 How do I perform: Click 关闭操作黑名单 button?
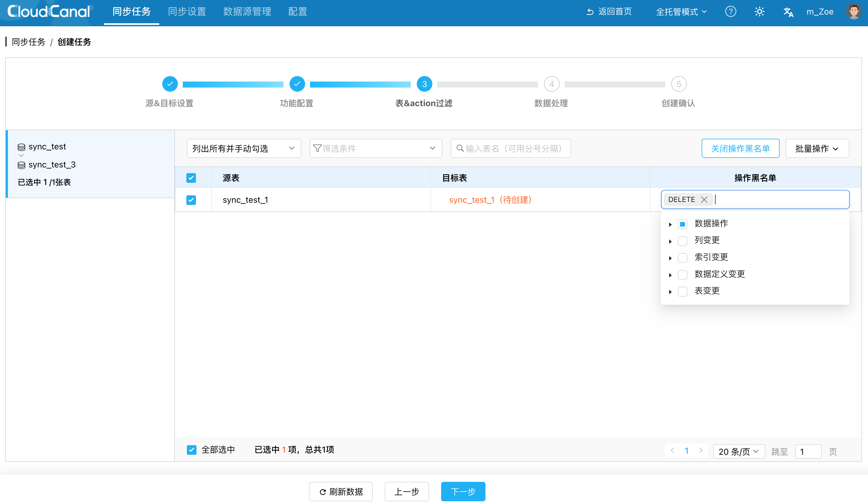(x=740, y=149)
